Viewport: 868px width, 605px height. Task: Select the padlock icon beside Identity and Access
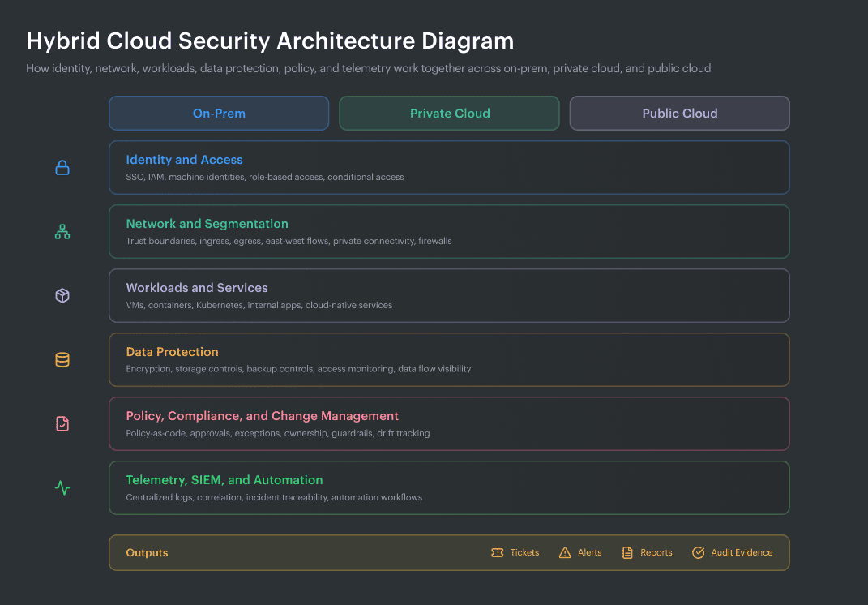coord(62,167)
